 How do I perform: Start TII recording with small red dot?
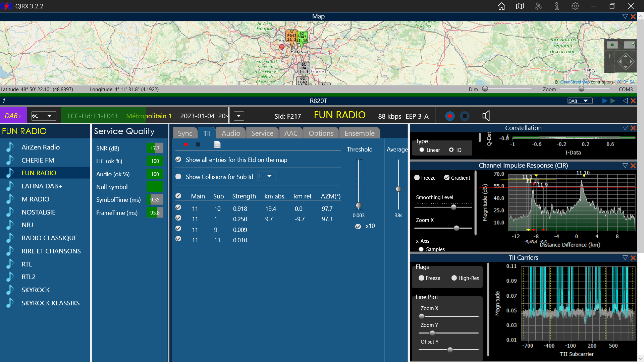click(186, 144)
